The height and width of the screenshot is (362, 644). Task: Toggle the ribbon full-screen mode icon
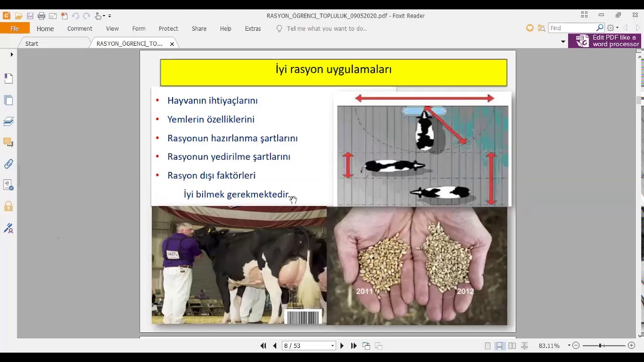coord(584,15)
